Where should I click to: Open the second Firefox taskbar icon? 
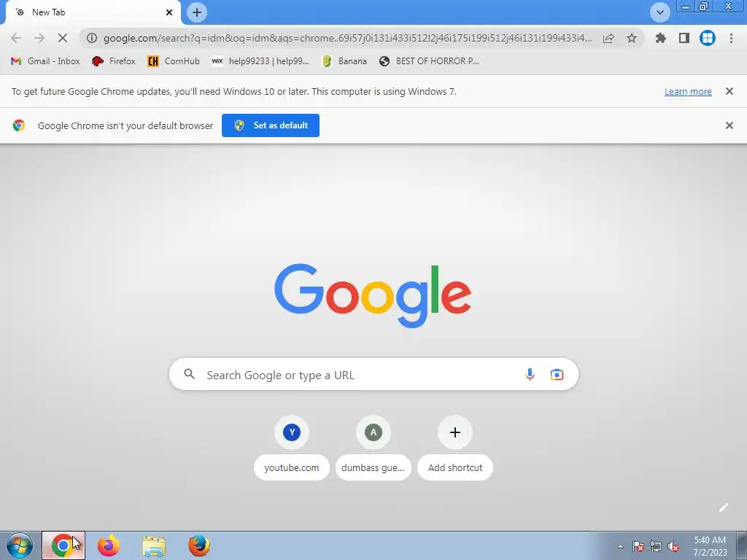(199, 545)
